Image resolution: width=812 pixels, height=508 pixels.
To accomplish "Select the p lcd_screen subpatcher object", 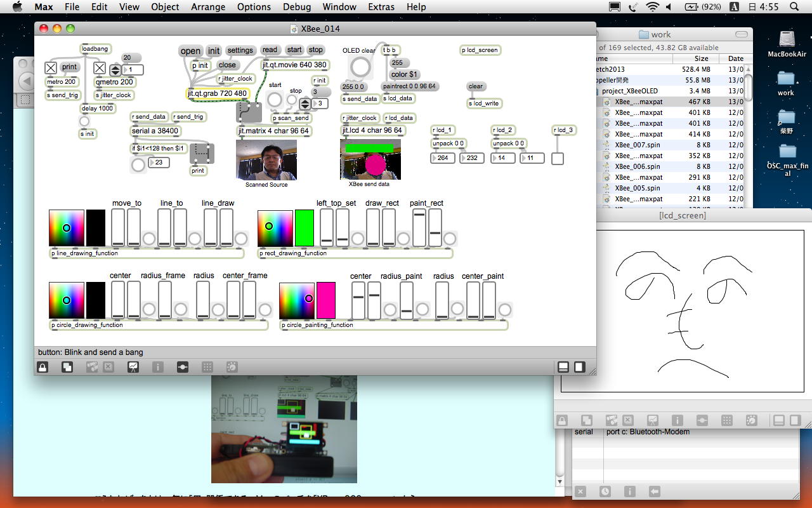I will coord(480,50).
